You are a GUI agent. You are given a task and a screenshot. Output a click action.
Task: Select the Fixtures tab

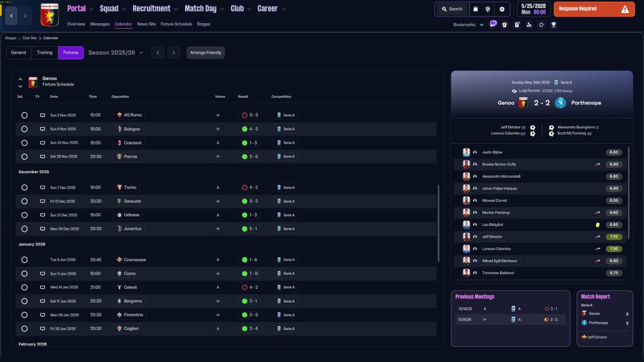point(71,53)
